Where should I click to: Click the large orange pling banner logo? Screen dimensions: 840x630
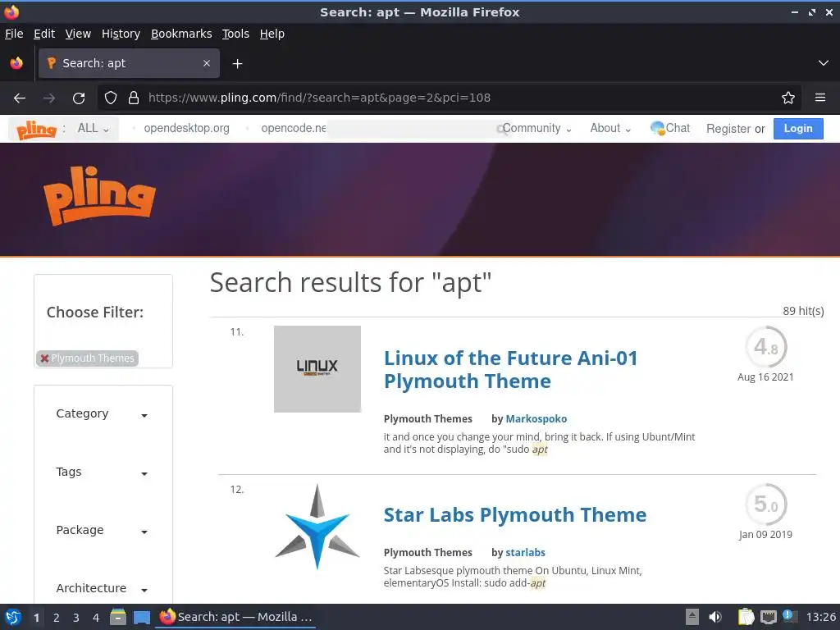click(99, 195)
